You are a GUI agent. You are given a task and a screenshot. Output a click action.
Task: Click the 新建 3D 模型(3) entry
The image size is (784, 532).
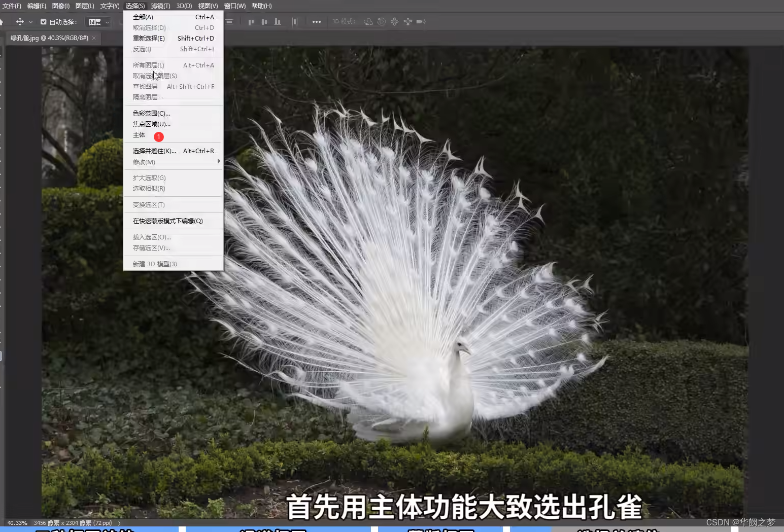point(173,264)
